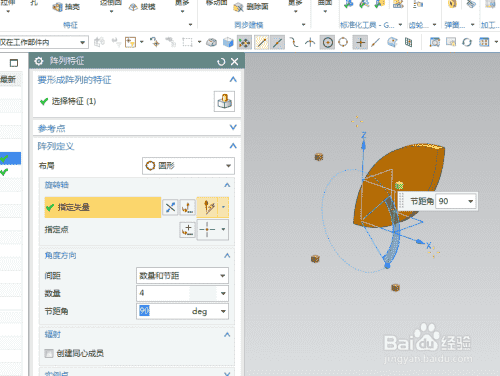The width and height of the screenshot is (500, 376).
Task: Close the 阵列特征 dialog
Action: [235, 62]
